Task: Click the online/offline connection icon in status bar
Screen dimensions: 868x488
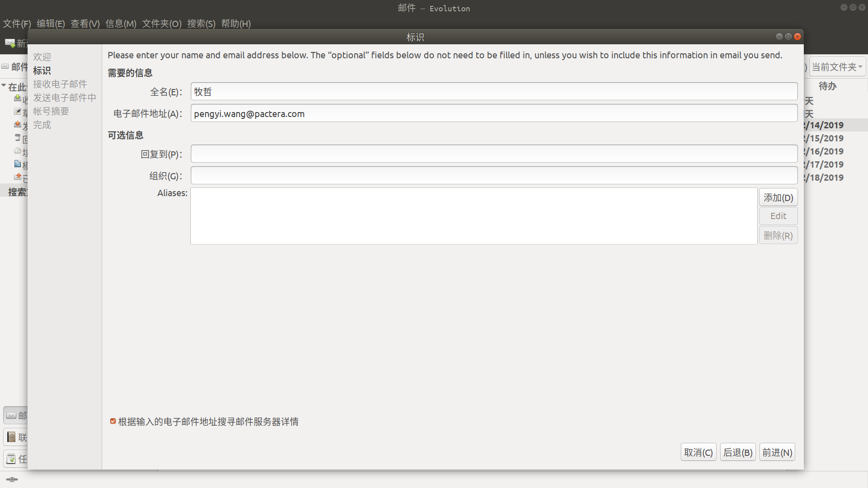Action: [12, 479]
